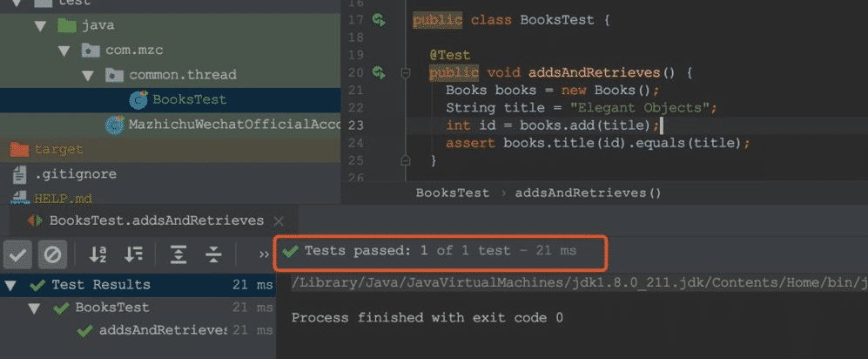Toggle the Show Passed tests button
The width and height of the screenshot is (868, 359).
point(19,254)
